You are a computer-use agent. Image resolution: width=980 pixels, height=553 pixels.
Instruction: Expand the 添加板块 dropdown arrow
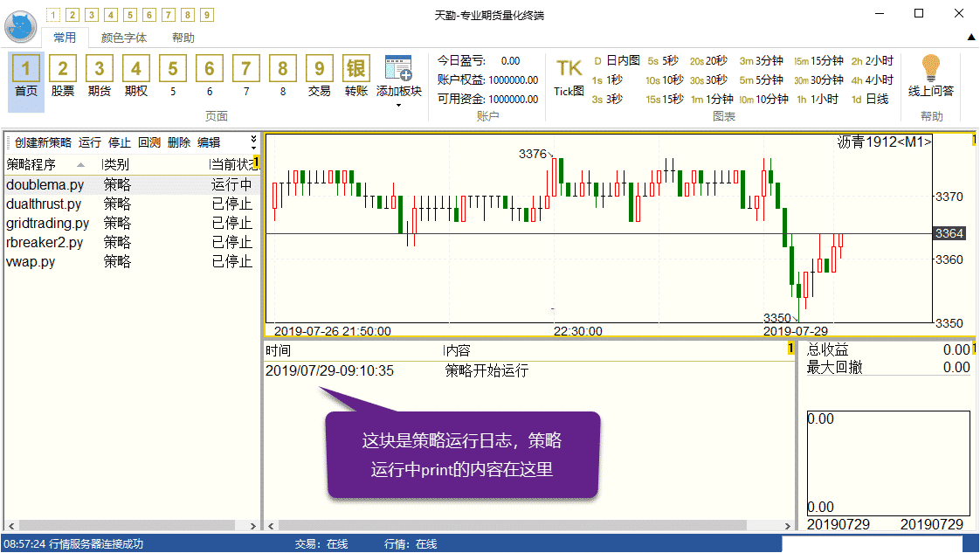pos(398,106)
